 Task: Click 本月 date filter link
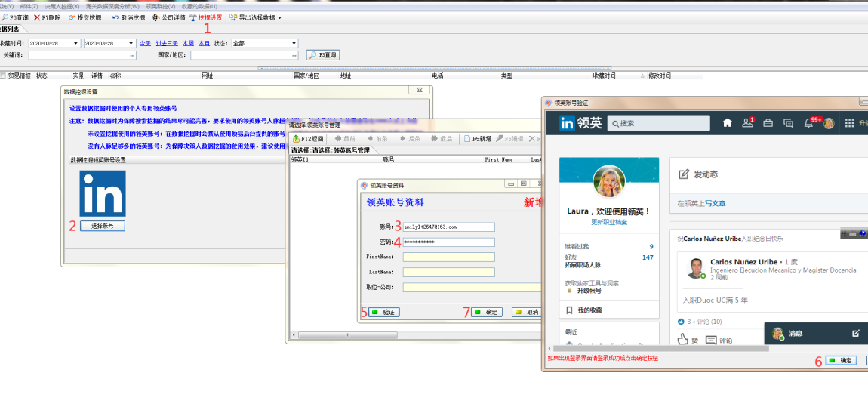tap(205, 43)
